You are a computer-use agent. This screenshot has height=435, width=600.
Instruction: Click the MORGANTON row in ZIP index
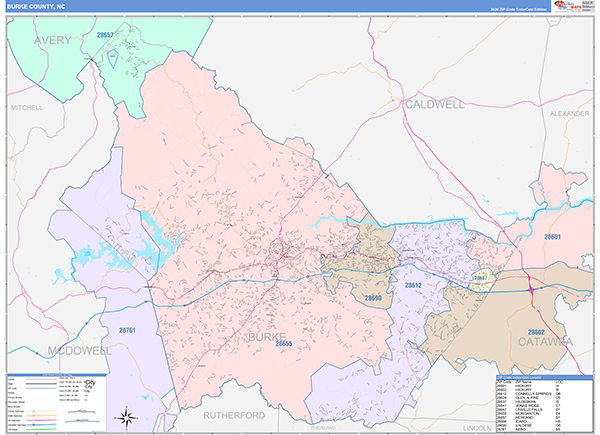coord(529,414)
